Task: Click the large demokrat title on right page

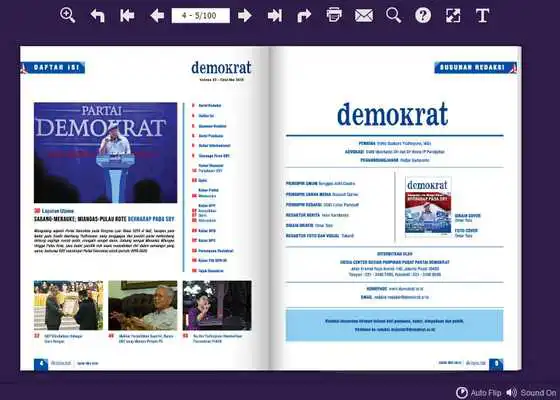Action: (x=392, y=114)
